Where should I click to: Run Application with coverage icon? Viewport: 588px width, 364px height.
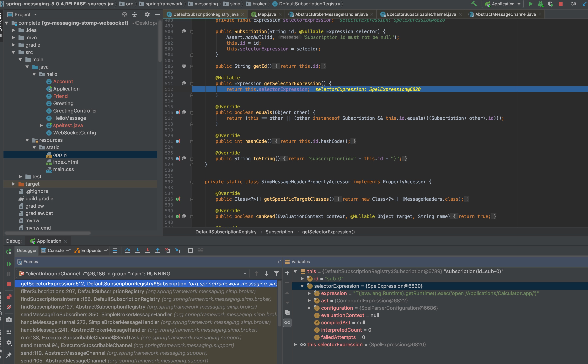(550, 4)
